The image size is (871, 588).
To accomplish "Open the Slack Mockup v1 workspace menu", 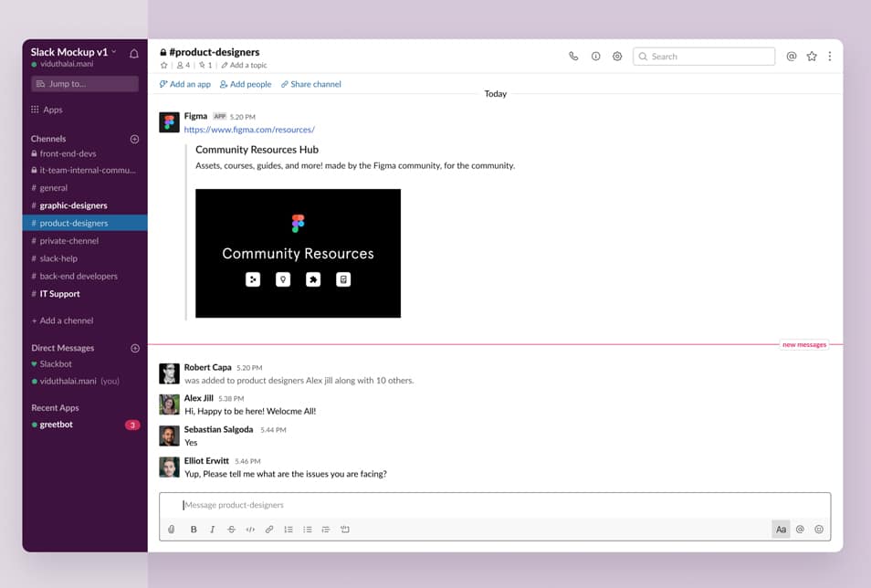I will coord(68,52).
